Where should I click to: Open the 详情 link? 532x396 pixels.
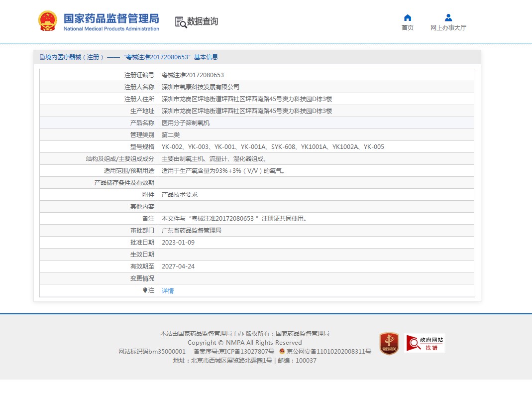pyautogui.click(x=168, y=290)
